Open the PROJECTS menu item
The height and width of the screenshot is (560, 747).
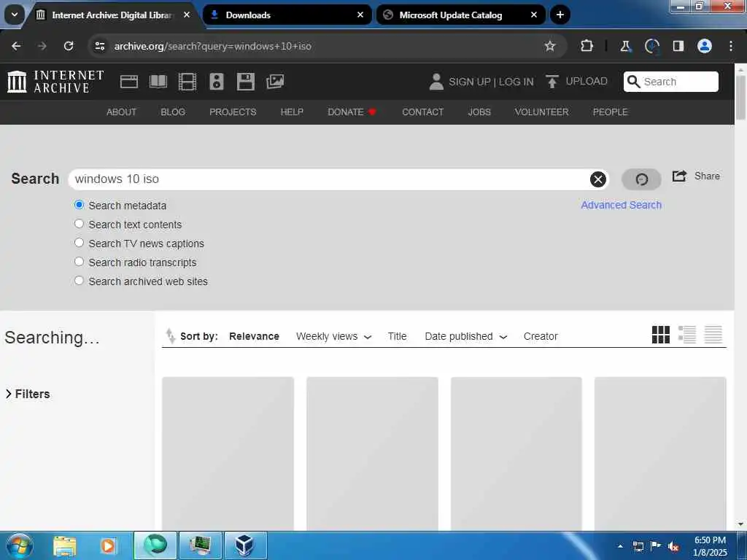[x=233, y=112]
